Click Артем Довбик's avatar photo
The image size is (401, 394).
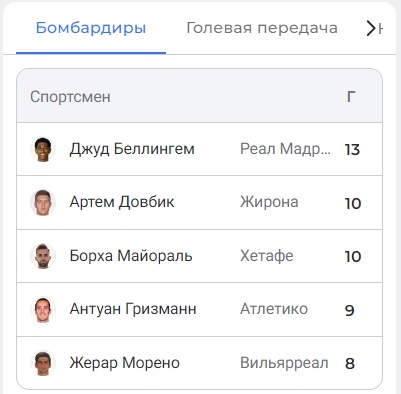point(43,203)
